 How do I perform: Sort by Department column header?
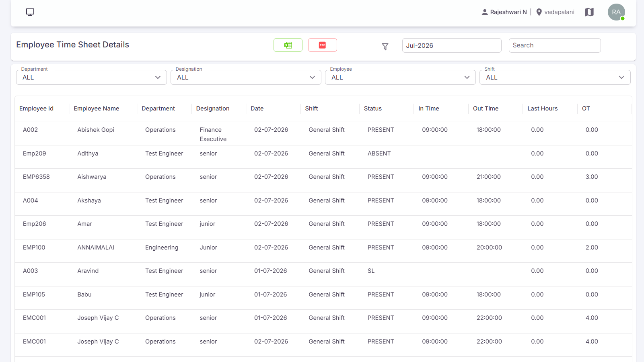click(x=158, y=108)
